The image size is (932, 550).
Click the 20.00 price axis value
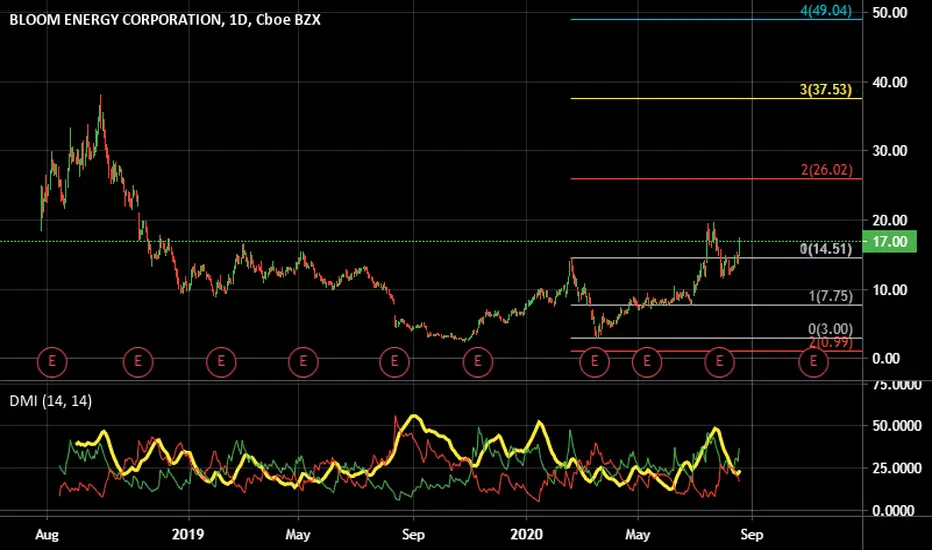(890, 221)
